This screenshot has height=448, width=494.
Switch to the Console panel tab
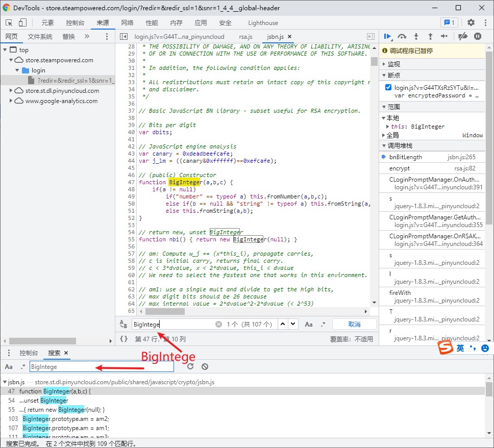75,22
